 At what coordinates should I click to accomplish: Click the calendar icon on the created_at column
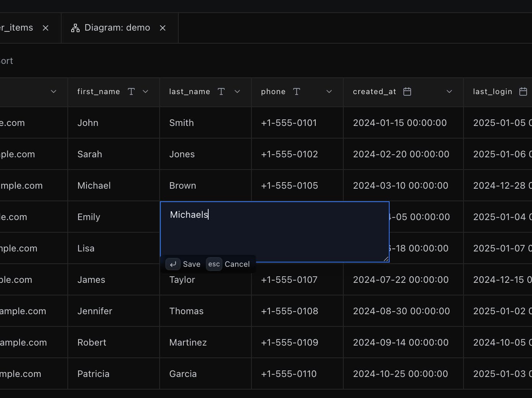407,91
